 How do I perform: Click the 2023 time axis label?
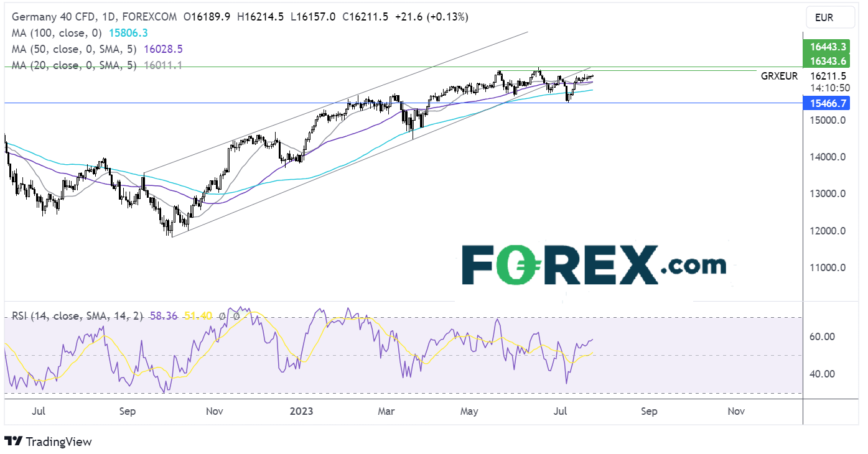(301, 411)
